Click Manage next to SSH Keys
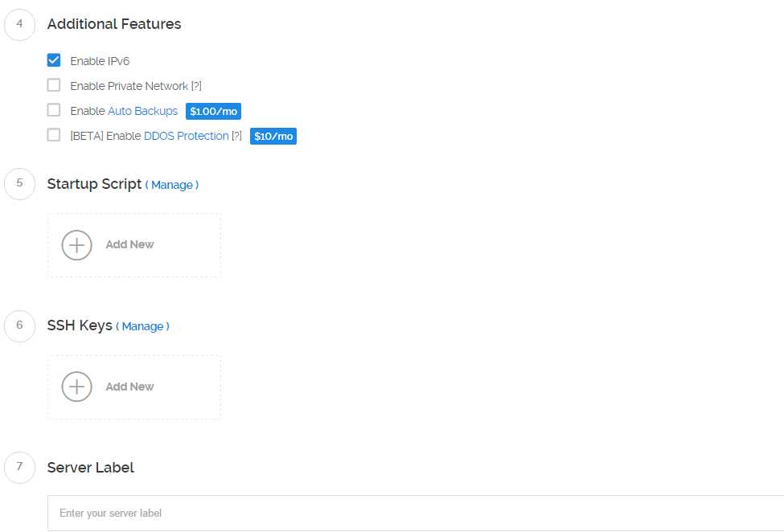 click(x=143, y=326)
